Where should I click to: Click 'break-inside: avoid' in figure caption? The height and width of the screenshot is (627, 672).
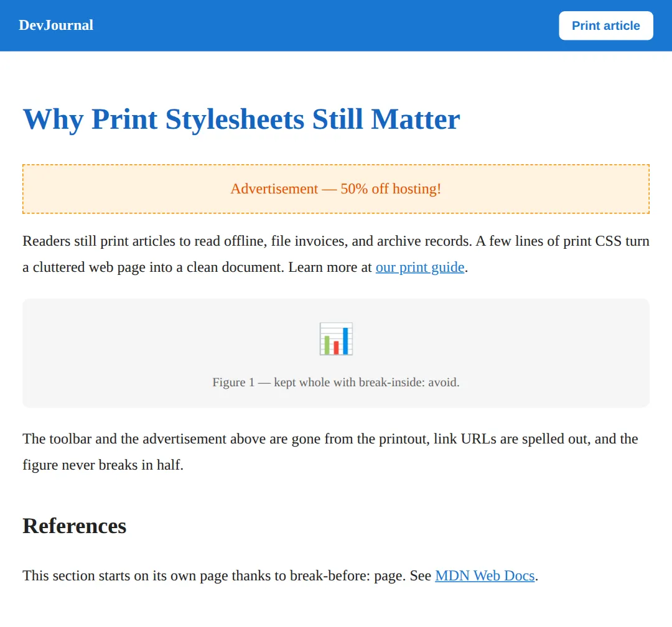click(408, 382)
